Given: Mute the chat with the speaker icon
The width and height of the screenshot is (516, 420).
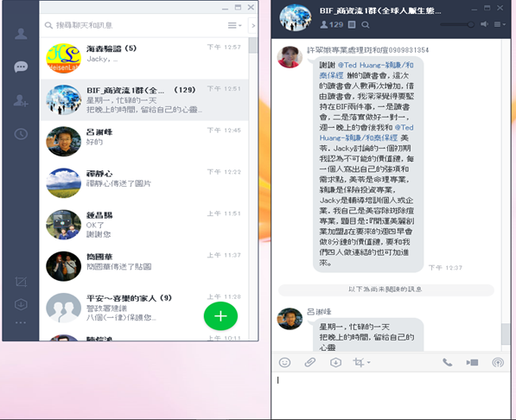Looking at the screenshot, I should (484, 24).
